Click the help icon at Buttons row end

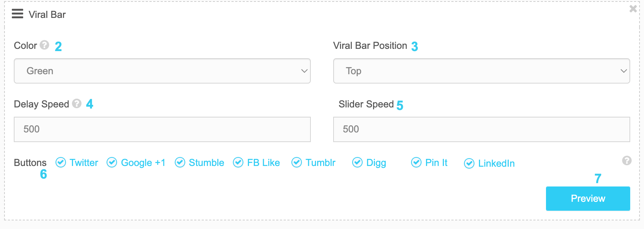(x=627, y=160)
